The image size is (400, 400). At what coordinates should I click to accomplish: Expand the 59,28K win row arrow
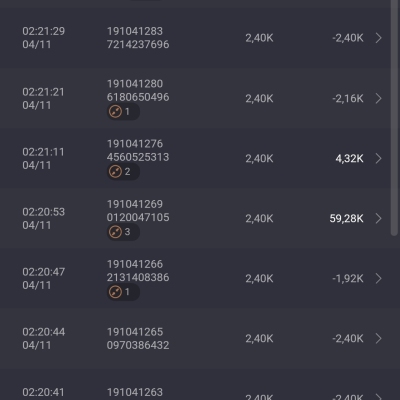[378, 218]
